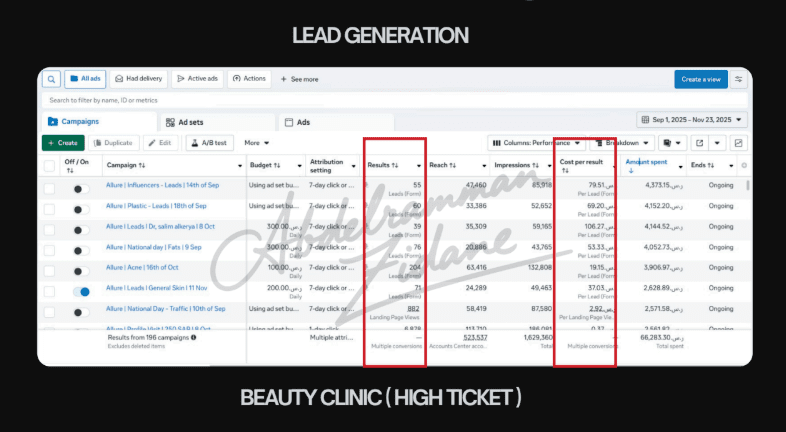The width and height of the screenshot is (786, 432).
Task: Switch to the Ad sets tab
Action: [218, 122]
